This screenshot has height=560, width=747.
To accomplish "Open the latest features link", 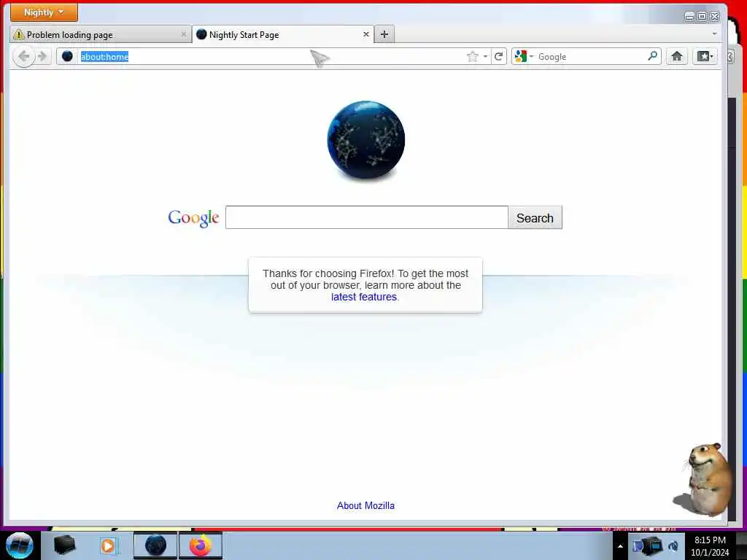I will [364, 297].
